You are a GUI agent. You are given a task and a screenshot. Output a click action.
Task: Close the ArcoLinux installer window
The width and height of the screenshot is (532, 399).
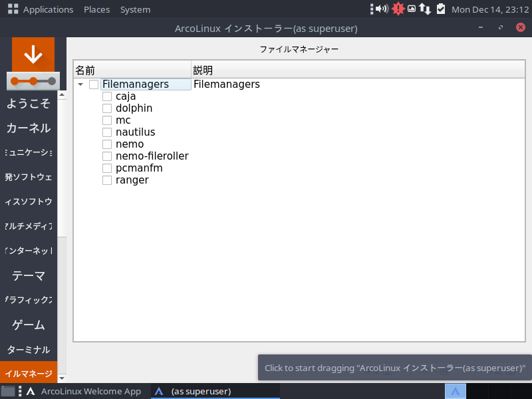521,27
